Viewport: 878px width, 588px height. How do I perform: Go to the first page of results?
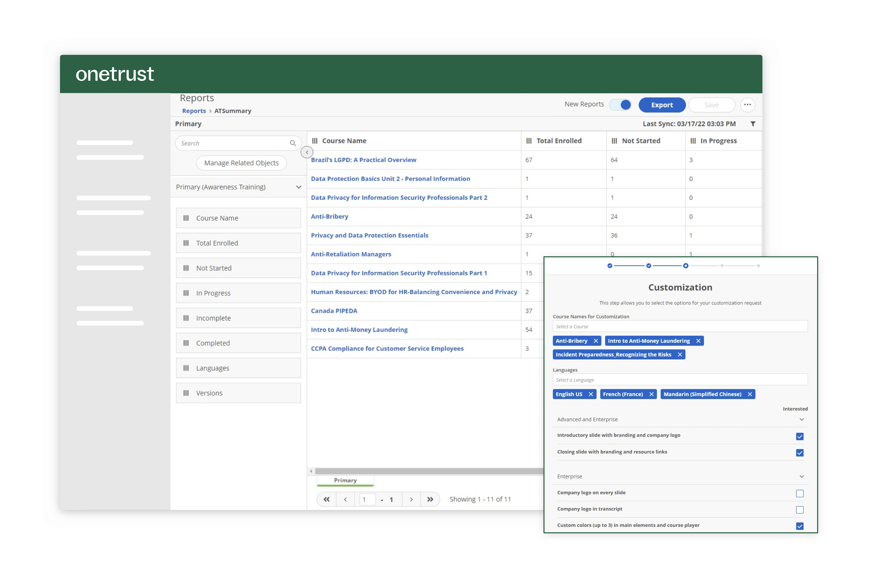tap(327, 500)
